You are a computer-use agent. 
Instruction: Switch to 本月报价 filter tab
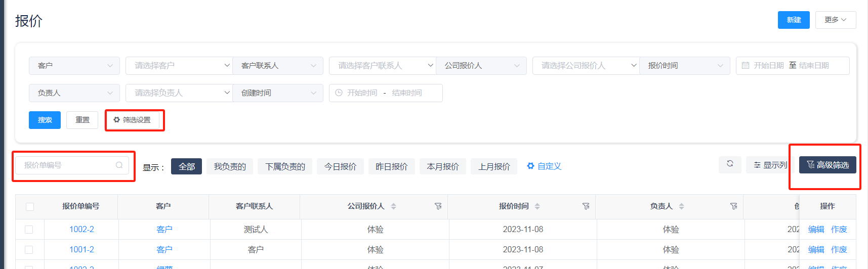click(x=443, y=166)
